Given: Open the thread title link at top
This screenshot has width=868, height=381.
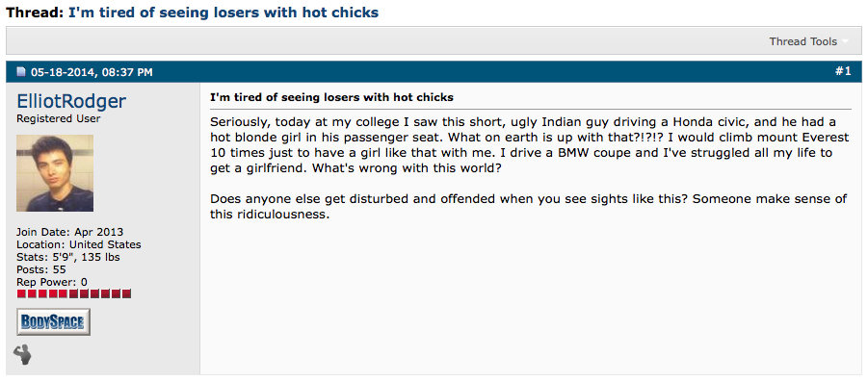Looking at the screenshot, I should 224,13.
